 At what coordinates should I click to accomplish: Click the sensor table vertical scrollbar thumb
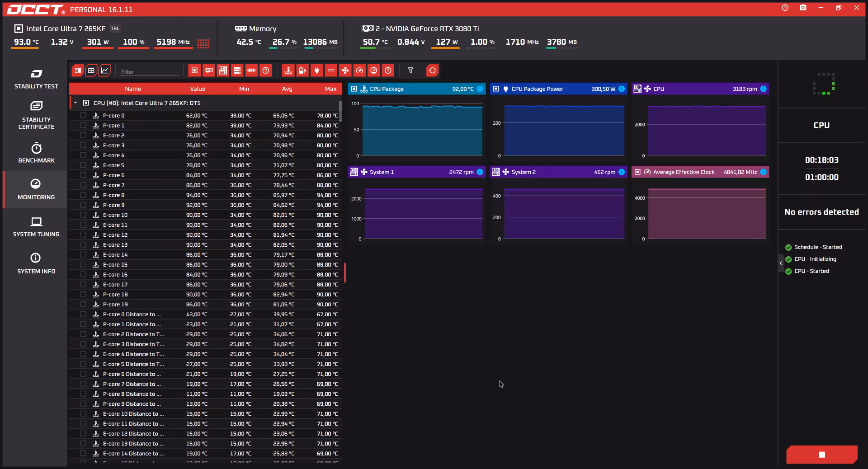(340, 111)
